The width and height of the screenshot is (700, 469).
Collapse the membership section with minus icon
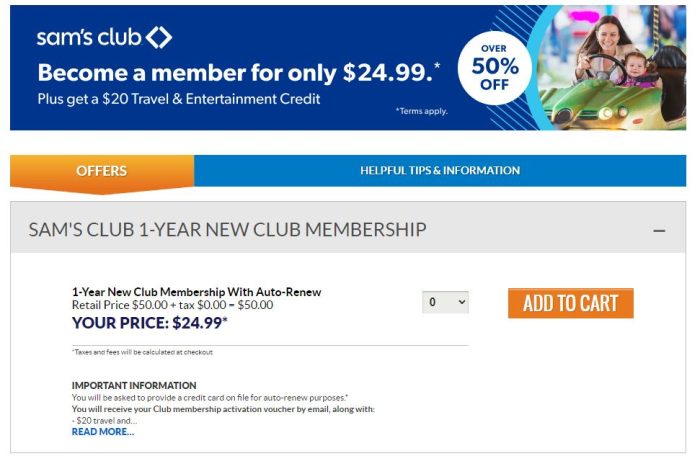(x=659, y=231)
